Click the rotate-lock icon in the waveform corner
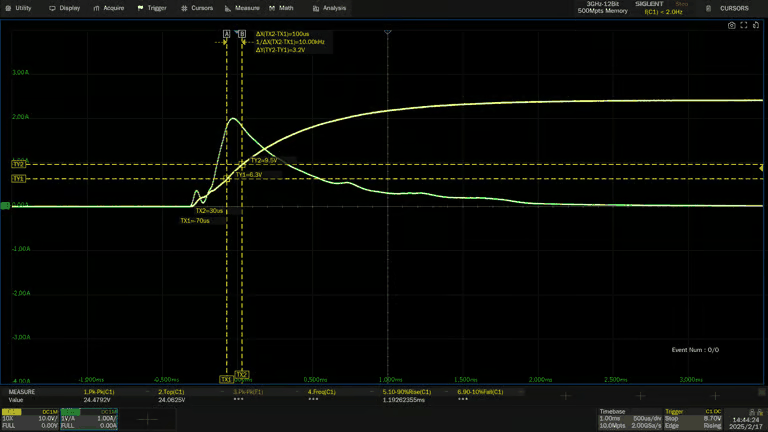768x432 pixels. (x=756, y=25)
